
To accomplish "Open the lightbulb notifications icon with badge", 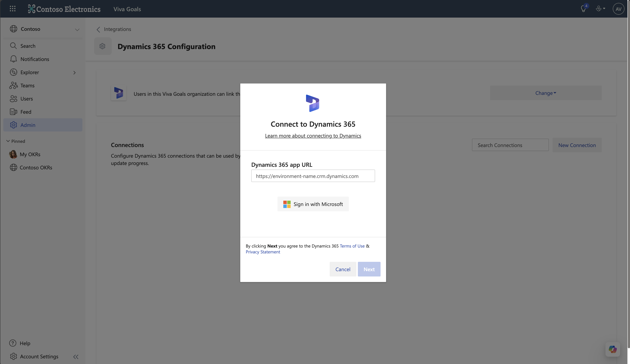I will (x=584, y=9).
